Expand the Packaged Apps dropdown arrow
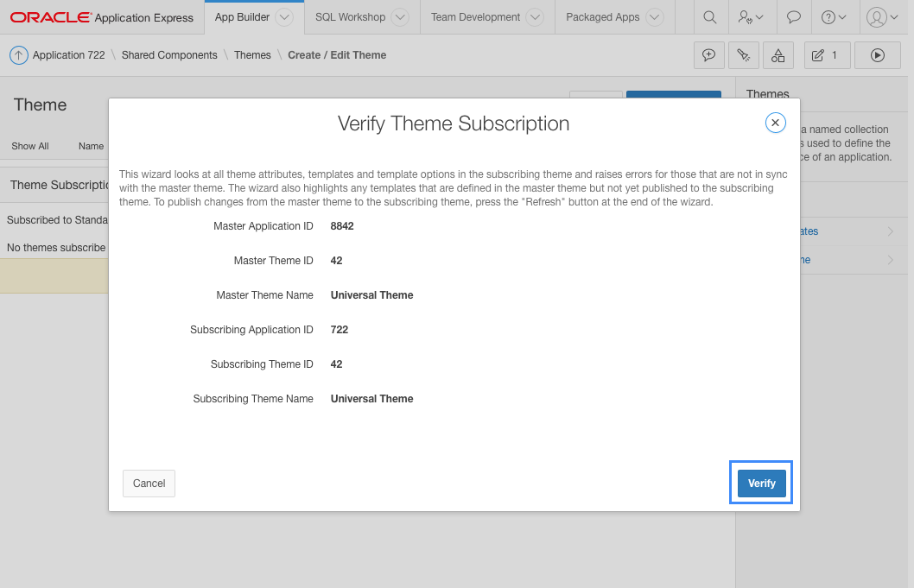 click(654, 17)
